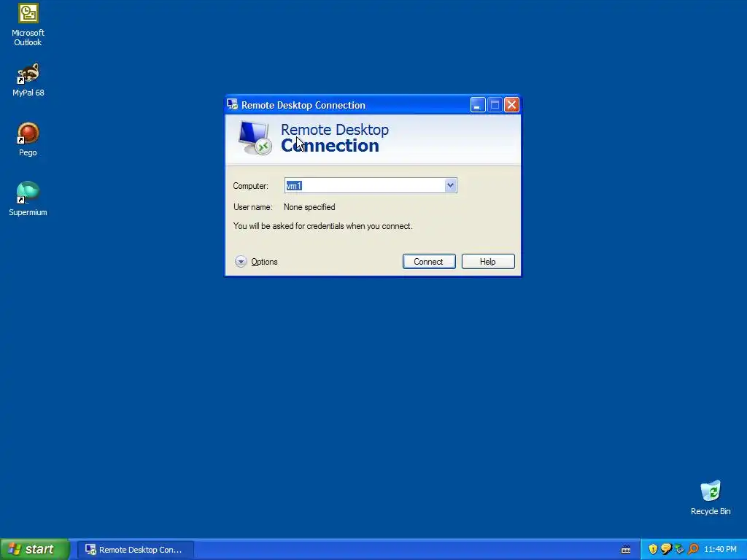Viewport: 747px width, 560px height.
Task: Select the Recycle Bin icon
Action: pos(711,497)
